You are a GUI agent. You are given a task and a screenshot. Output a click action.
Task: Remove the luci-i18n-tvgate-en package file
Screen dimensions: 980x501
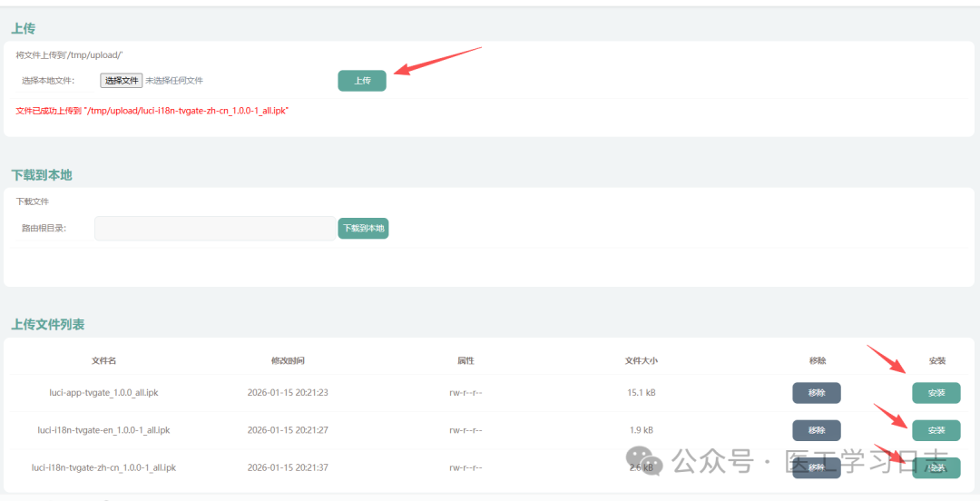[x=816, y=430]
